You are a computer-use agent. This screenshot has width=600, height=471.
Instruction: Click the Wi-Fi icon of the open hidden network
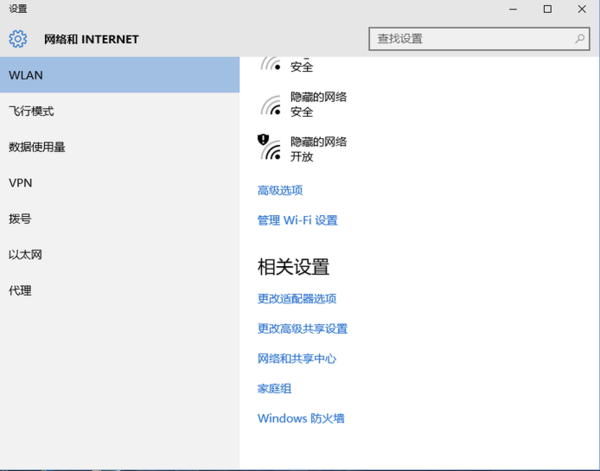point(271,150)
